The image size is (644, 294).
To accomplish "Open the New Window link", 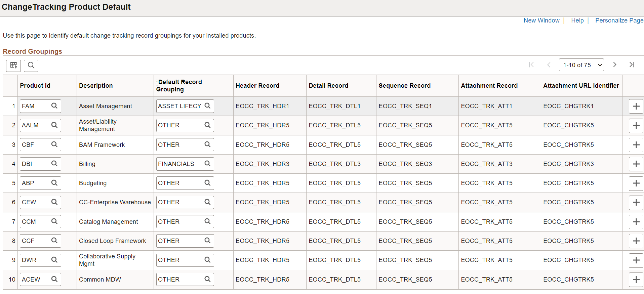I will 541,20.
